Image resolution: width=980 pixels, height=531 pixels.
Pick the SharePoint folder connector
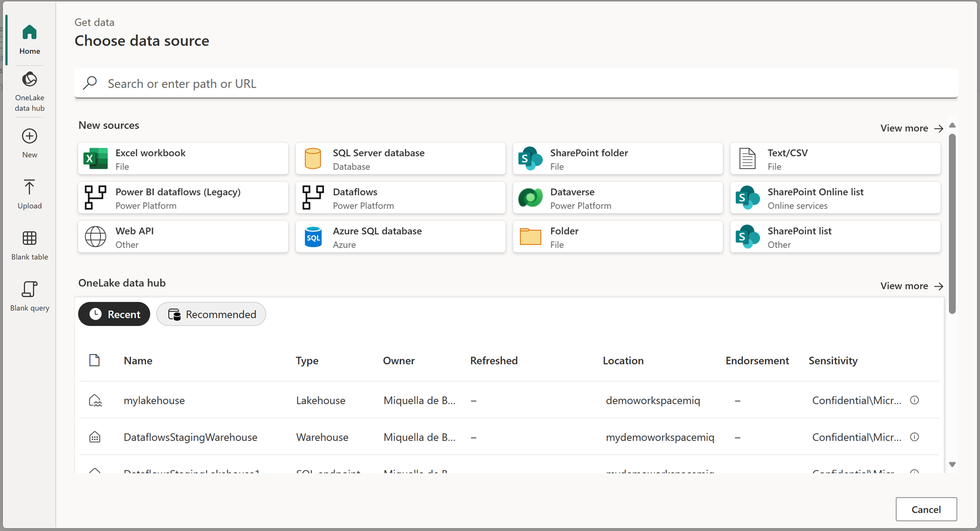(617, 158)
